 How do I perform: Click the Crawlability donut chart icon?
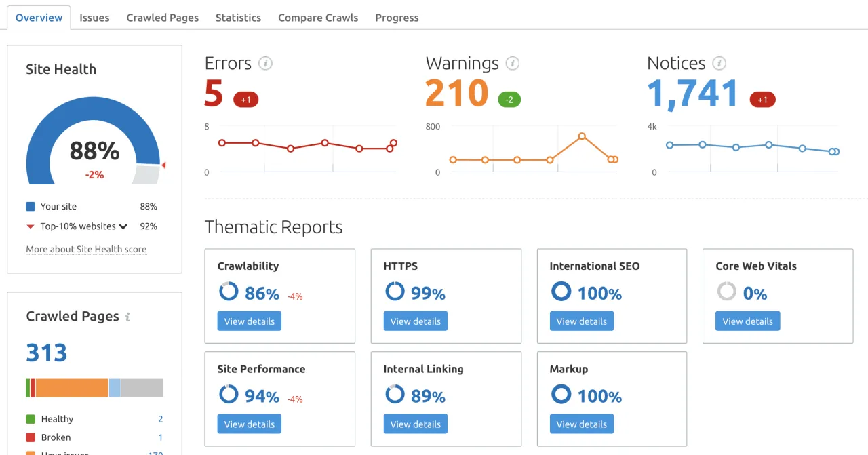[x=229, y=292]
